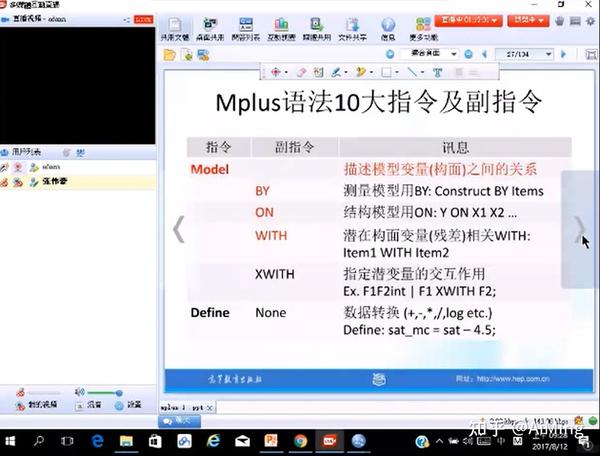This screenshot has height=456, width=600.
Task: Toggle the speaker mute icon
Action: (79, 392)
